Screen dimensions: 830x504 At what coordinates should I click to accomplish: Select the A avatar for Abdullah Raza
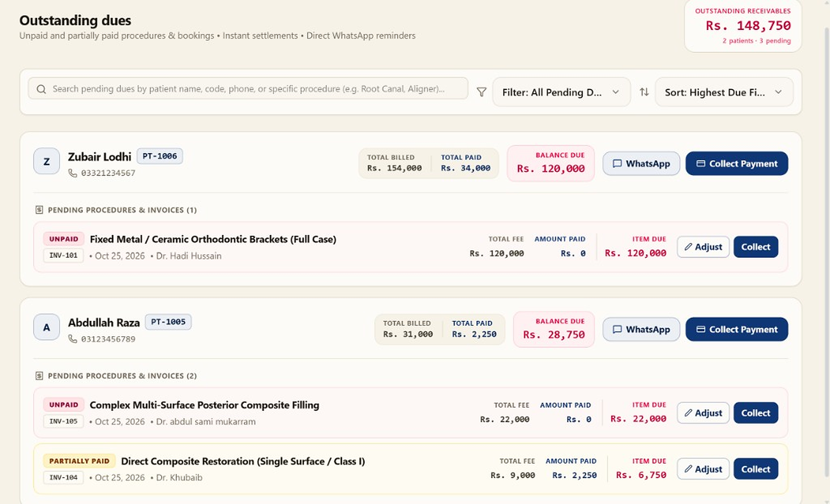(x=47, y=327)
